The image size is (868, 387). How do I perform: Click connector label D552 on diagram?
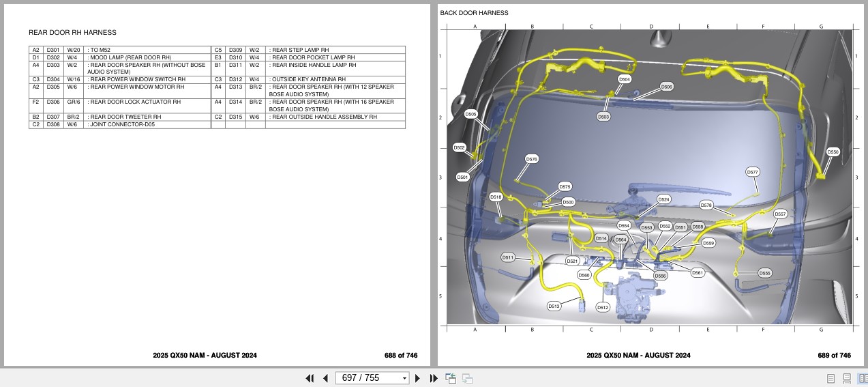665,226
